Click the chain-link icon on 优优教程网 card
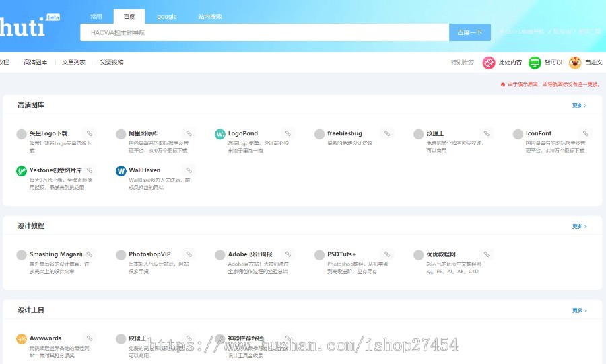Viewport: 606px width, 364px height. 487,254
